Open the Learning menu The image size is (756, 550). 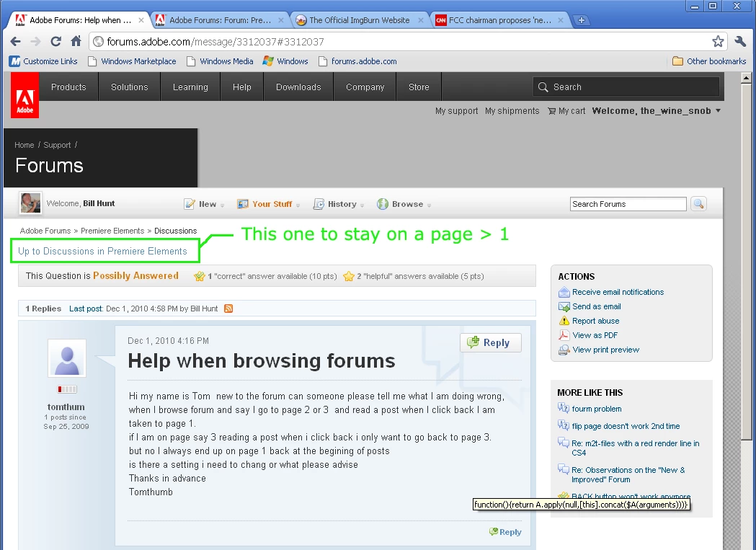[190, 87]
